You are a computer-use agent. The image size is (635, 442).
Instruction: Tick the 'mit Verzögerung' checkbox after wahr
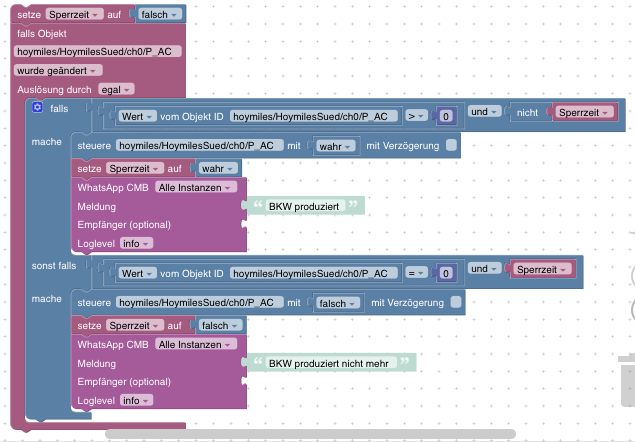pyautogui.click(x=451, y=145)
